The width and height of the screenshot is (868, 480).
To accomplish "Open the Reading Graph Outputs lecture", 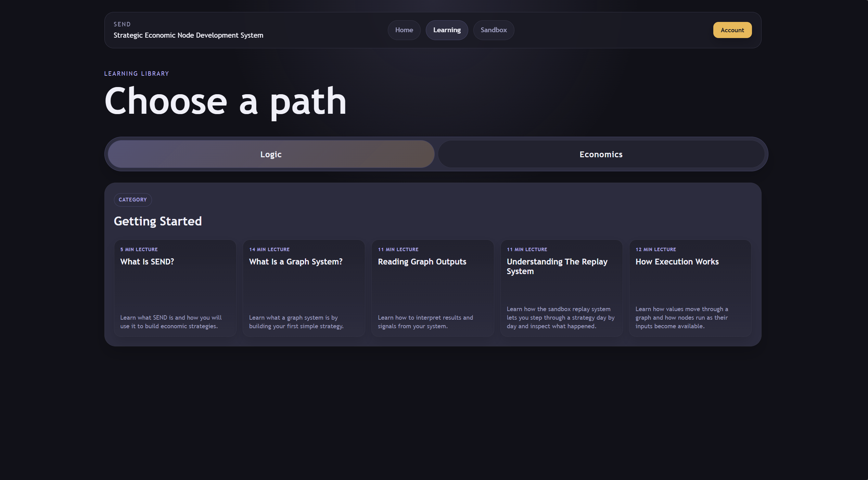I will 432,288.
